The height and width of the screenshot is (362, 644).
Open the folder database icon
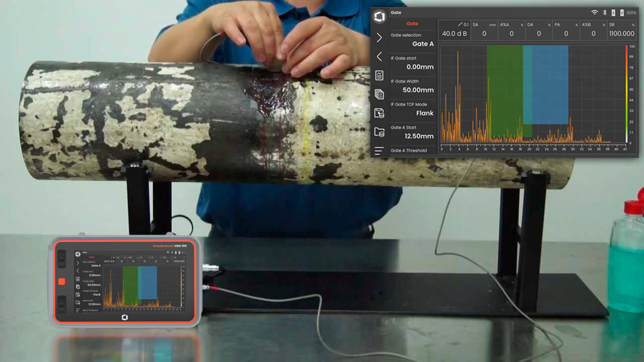pos(379,132)
